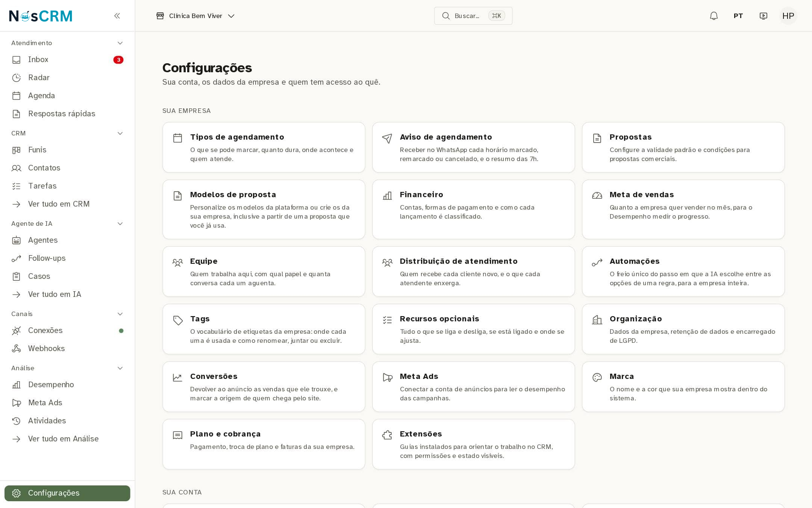812x508 pixels.
Task: Click the palette icon on Marca card
Action: pos(597,377)
